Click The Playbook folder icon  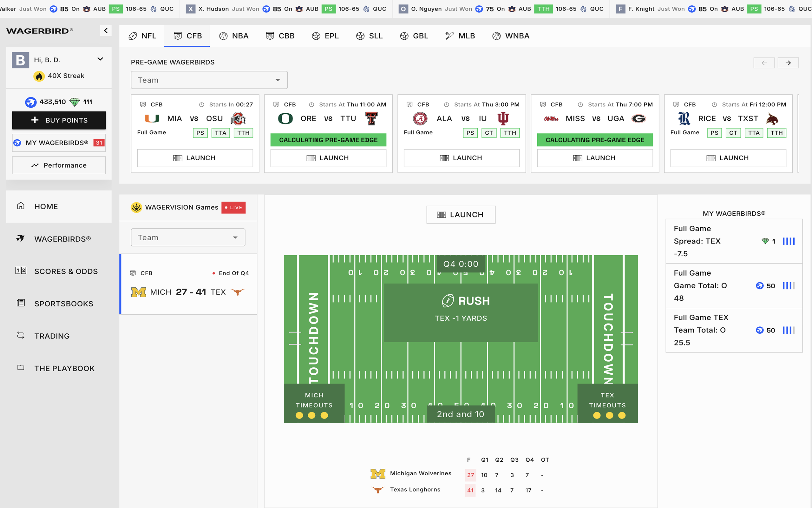pyautogui.click(x=21, y=368)
